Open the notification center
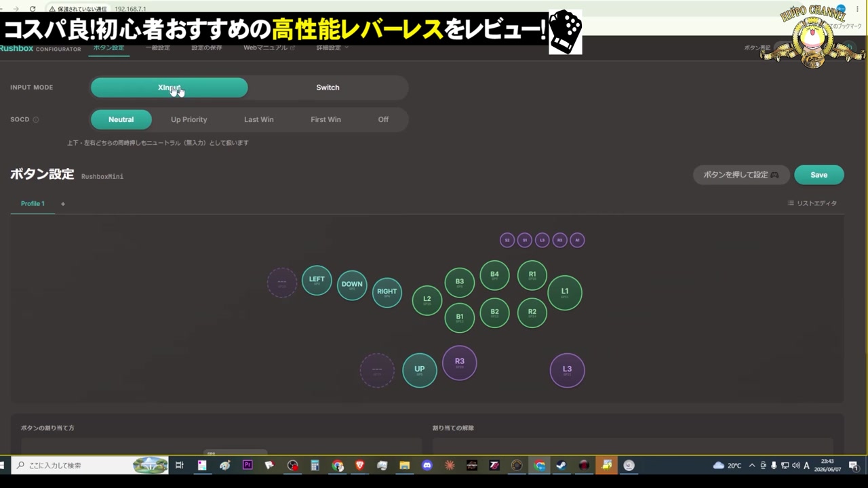This screenshot has width=868, height=488. point(853,466)
